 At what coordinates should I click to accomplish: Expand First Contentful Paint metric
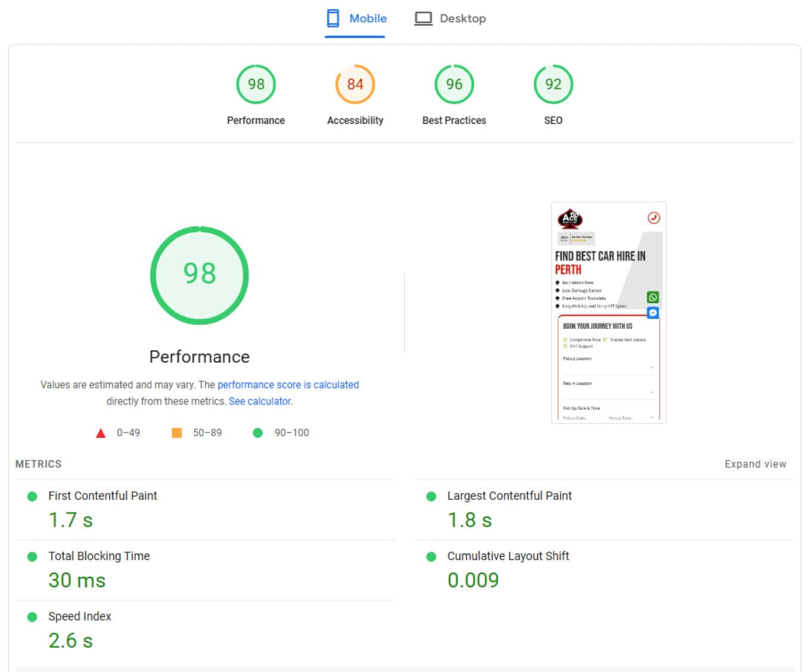tap(102, 496)
